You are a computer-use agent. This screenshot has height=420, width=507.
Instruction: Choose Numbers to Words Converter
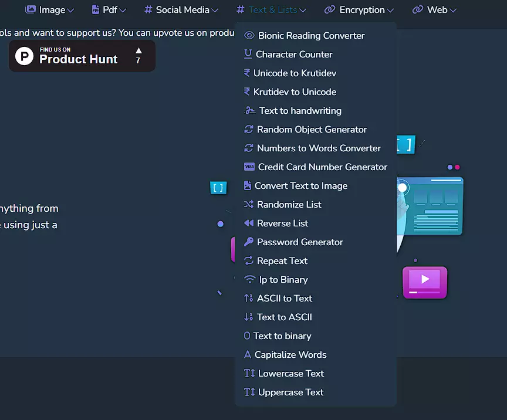click(x=319, y=148)
